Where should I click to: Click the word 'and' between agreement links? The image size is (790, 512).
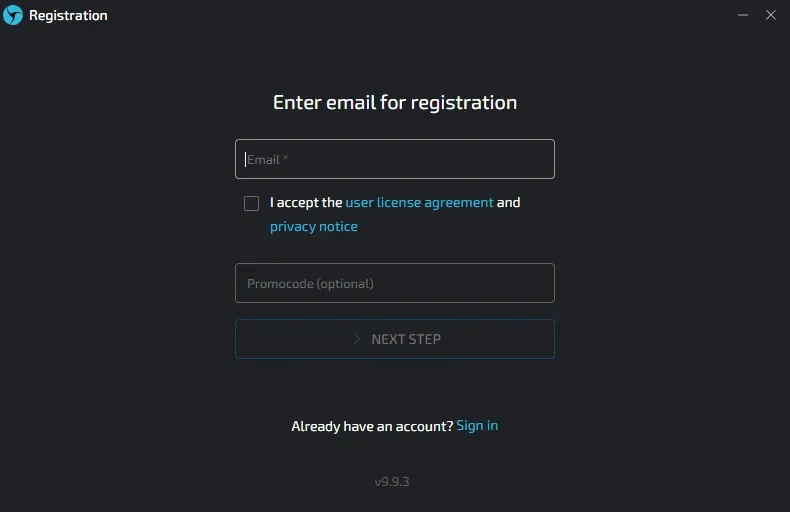tap(508, 202)
